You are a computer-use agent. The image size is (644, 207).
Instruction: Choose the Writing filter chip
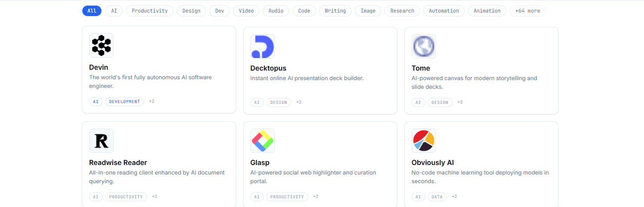click(x=335, y=11)
